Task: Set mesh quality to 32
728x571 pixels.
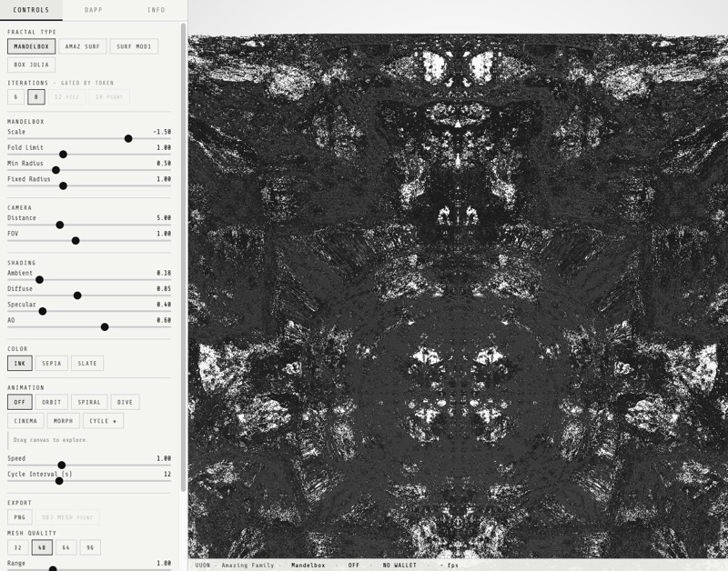Action: click(17, 547)
